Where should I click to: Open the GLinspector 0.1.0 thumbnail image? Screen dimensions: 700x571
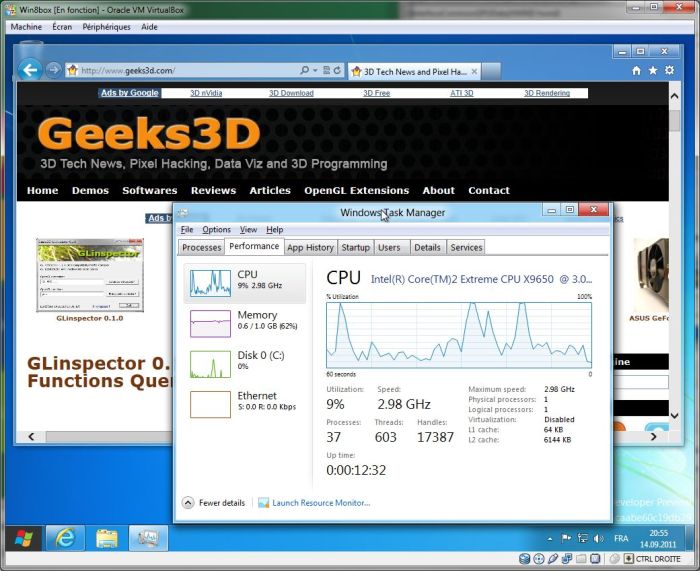(x=90, y=275)
